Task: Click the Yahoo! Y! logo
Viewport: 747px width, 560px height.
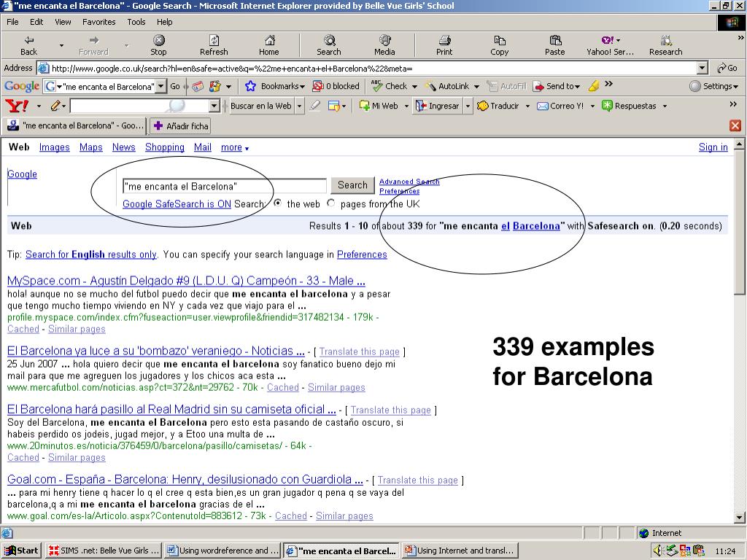Action: 16,106
